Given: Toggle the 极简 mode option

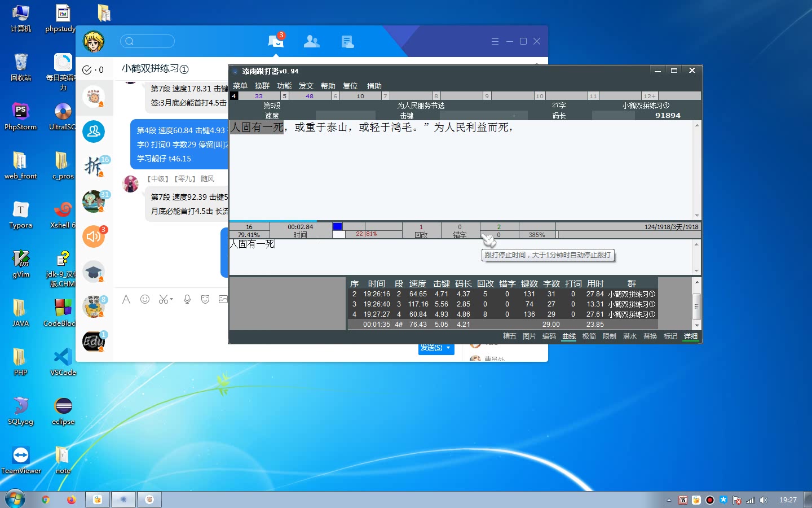Looking at the screenshot, I should tap(589, 336).
